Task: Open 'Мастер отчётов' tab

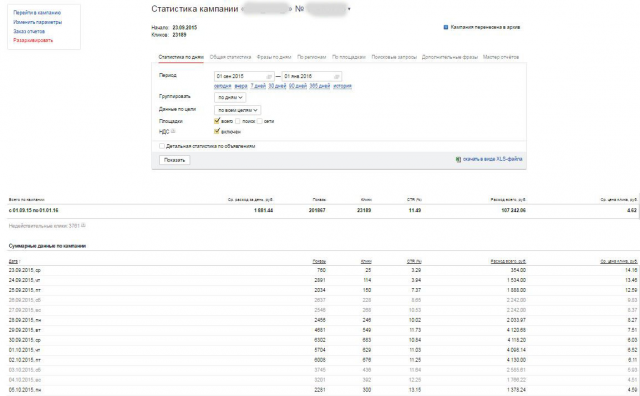Action: [500, 57]
